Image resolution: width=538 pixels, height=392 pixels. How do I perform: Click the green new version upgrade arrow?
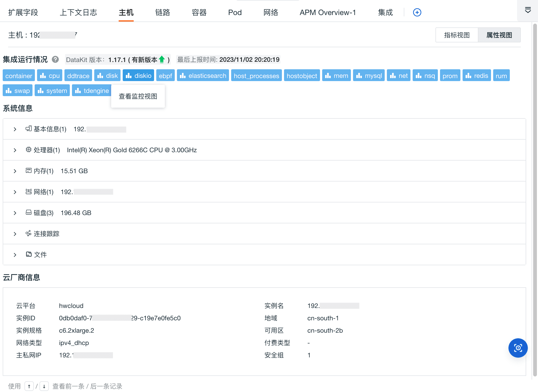[162, 59]
